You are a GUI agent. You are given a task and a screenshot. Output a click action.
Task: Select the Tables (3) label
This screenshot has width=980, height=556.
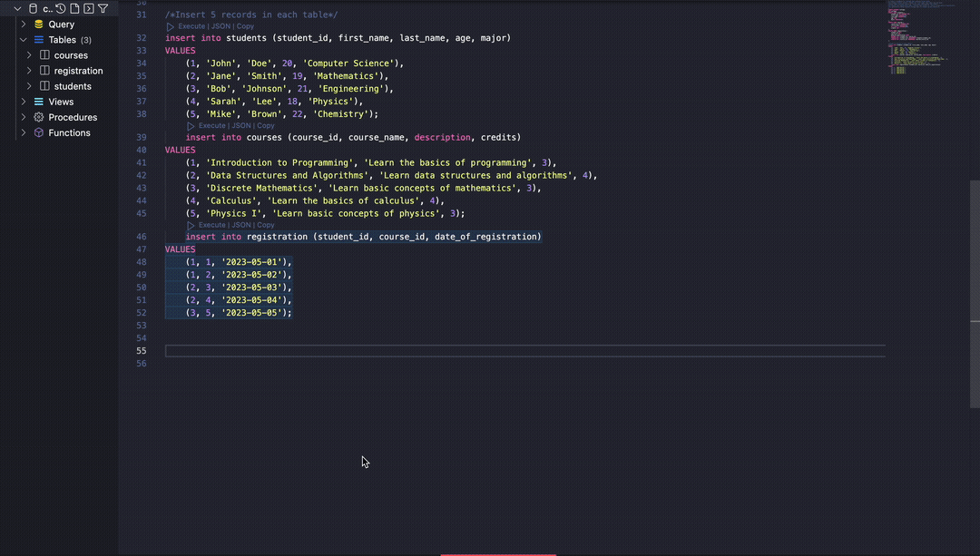(x=70, y=39)
